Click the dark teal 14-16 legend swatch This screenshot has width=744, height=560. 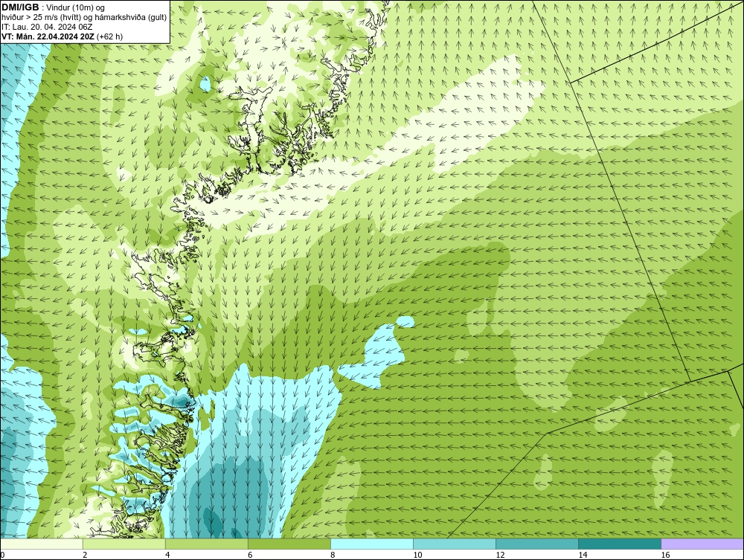tap(620, 544)
